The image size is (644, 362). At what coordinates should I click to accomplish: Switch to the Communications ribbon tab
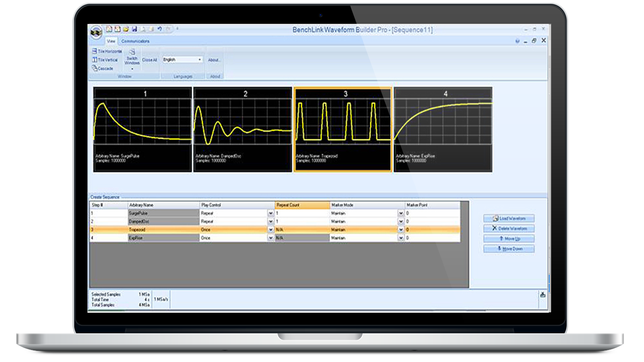pos(135,41)
